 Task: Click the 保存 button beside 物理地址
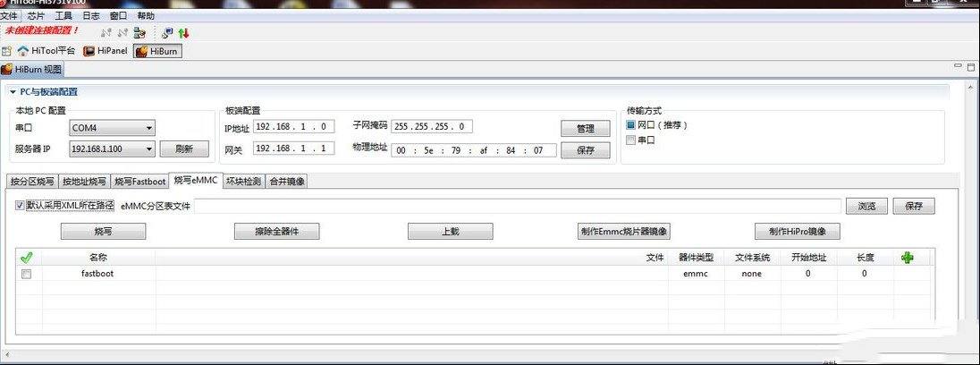click(x=586, y=150)
